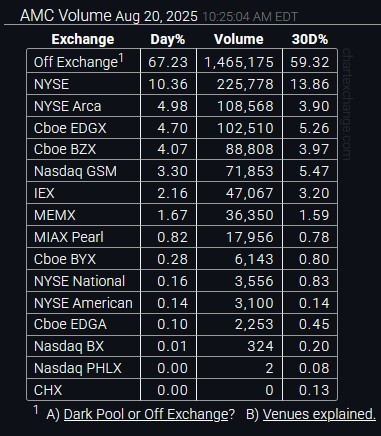Select the Nasdaq PHLX exchange cell
Image resolution: width=381 pixels, height=436 pixels.
(x=84, y=368)
